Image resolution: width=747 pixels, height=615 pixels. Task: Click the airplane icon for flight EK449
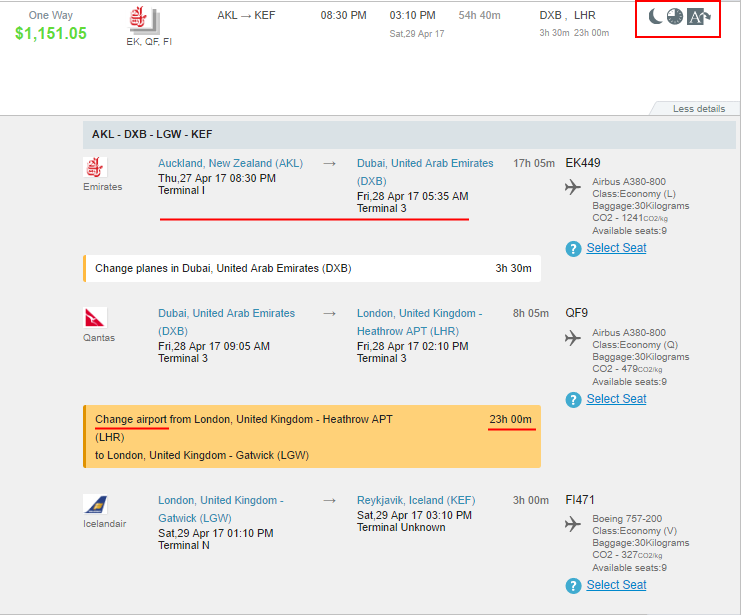(x=573, y=187)
